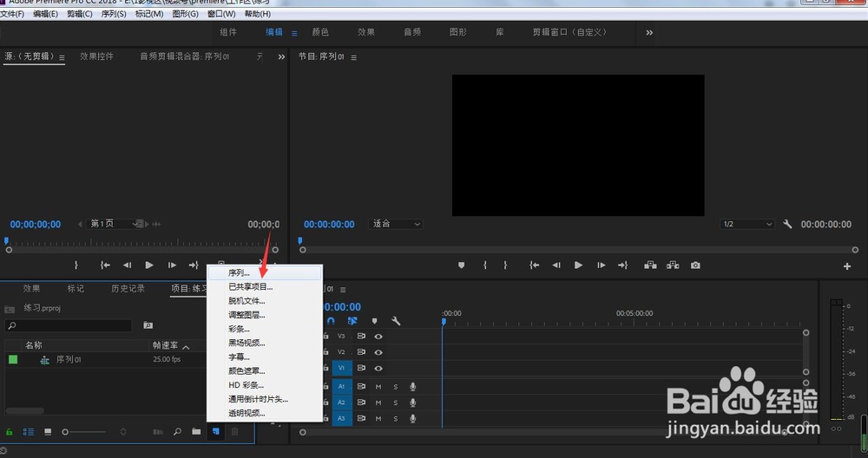
Task: Mute audio track A1
Action: pyautogui.click(x=378, y=387)
